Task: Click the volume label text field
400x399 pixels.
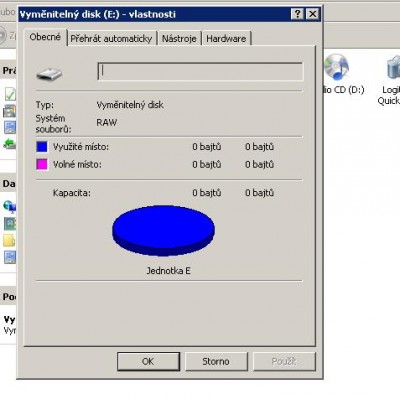Action: (x=200, y=71)
